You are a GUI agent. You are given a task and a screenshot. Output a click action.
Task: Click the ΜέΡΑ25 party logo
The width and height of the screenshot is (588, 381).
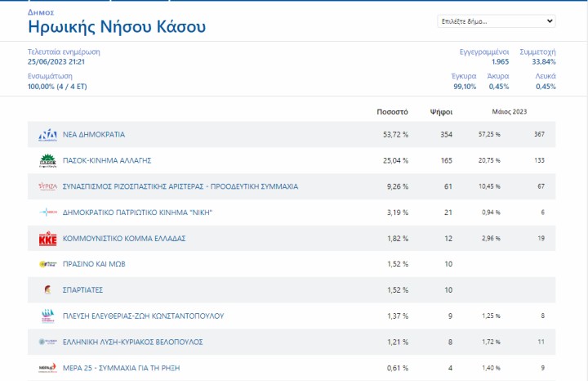tap(47, 368)
